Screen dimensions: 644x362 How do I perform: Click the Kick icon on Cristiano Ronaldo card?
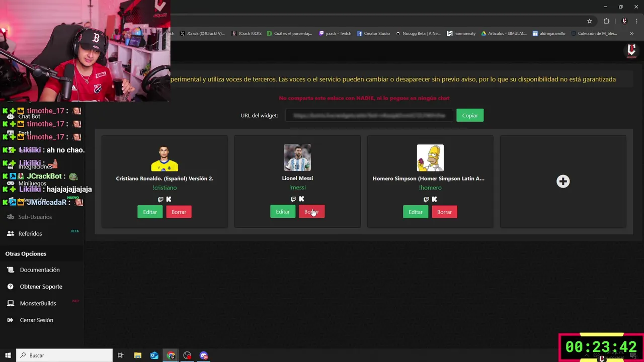coord(169,199)
